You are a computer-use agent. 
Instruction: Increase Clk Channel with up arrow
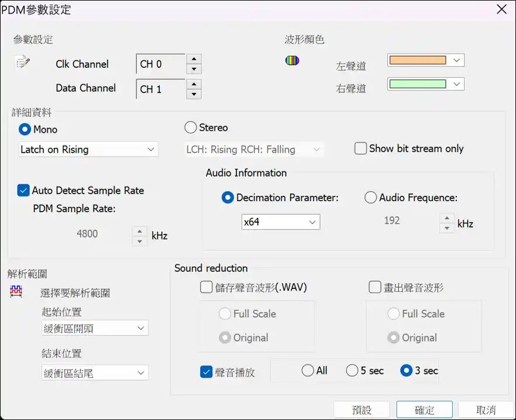pos(194,58)
